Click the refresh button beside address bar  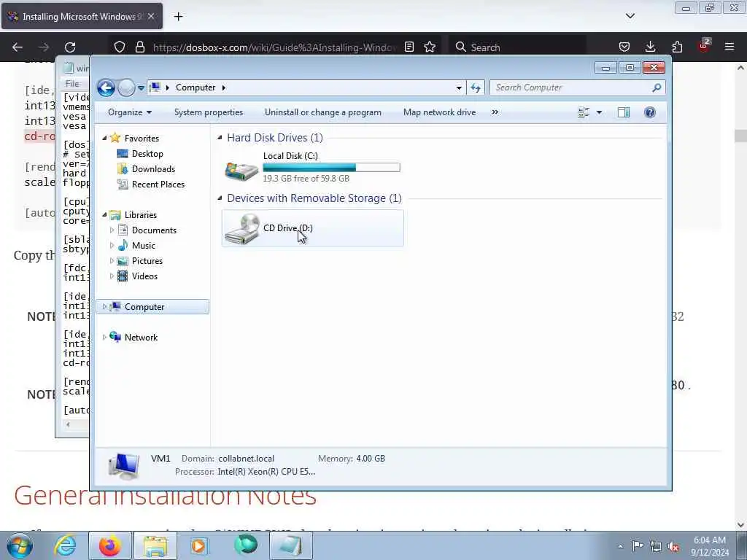(476, 87)
